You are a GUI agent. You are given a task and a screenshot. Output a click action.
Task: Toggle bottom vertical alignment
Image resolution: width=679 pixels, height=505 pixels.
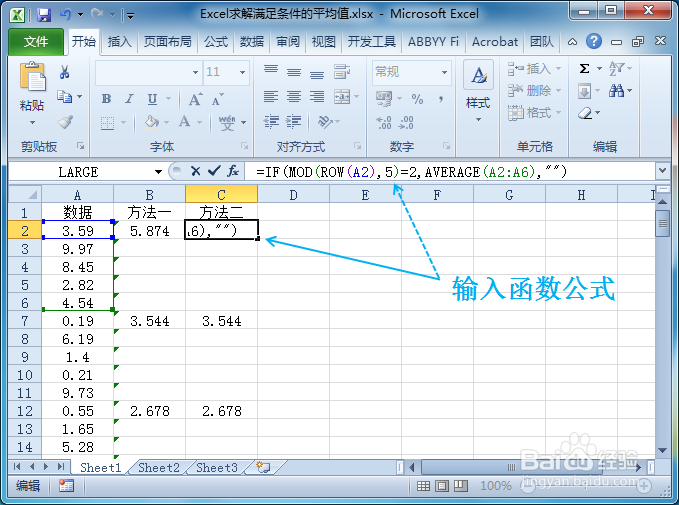coord(317,74)
